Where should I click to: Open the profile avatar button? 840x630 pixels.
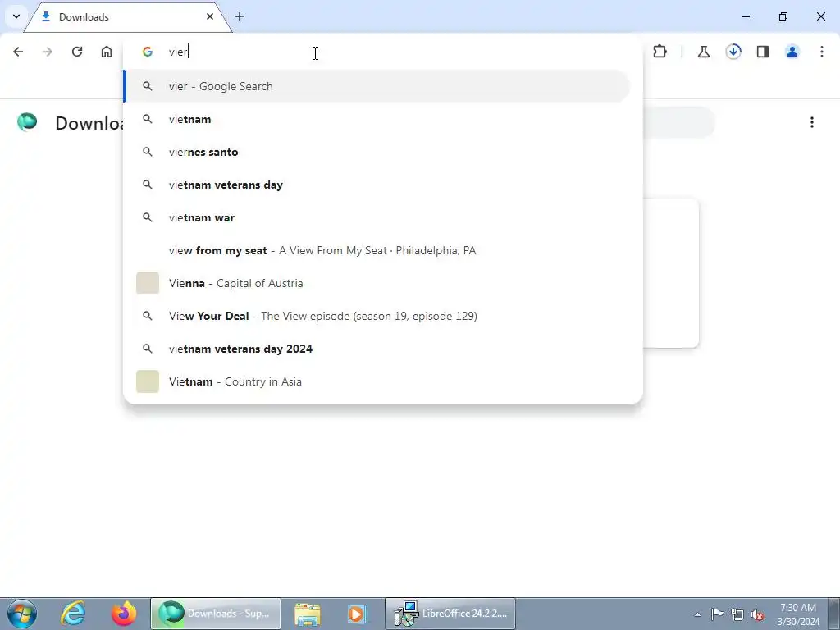tap(792, 52)
